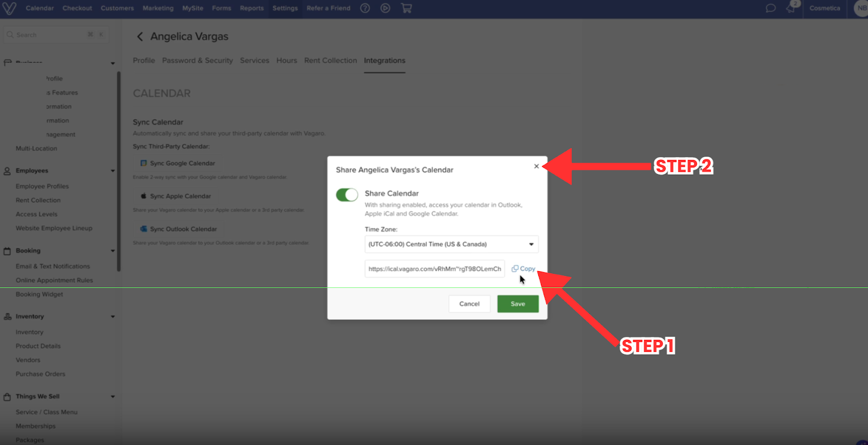The height and width of the screenshot is (445, 868).
Task: Collapse the Booking section arrow
Action: click(x=113, y=251)
